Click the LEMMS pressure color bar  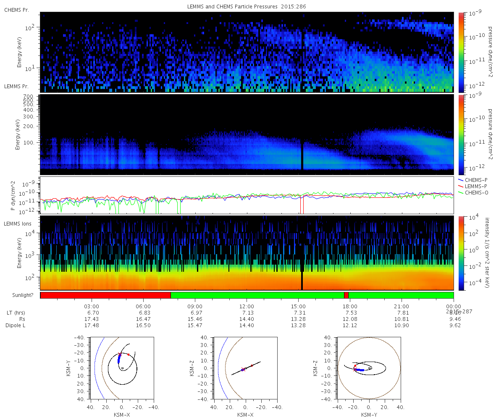point(461,134)
